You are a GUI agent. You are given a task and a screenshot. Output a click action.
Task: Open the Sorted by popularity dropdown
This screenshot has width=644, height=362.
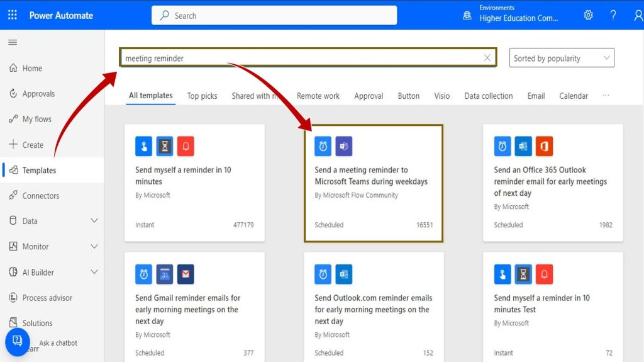coord(562,58)
